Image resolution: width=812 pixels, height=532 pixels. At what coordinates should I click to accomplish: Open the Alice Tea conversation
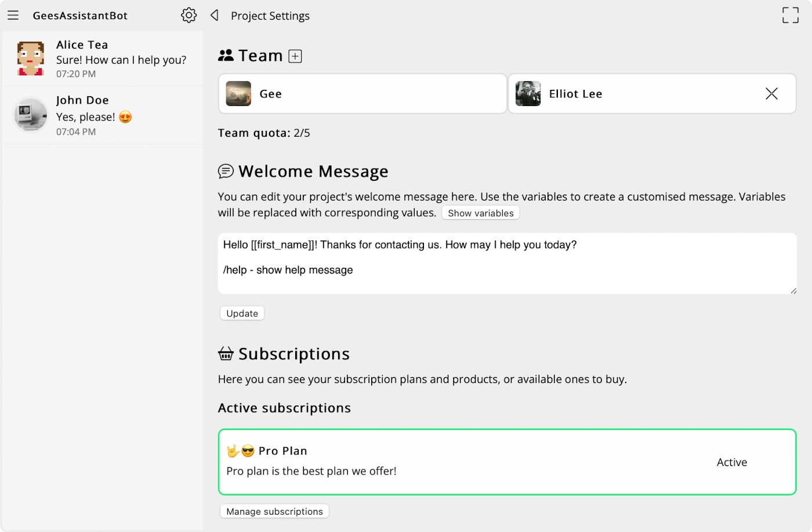pos(103,59)
